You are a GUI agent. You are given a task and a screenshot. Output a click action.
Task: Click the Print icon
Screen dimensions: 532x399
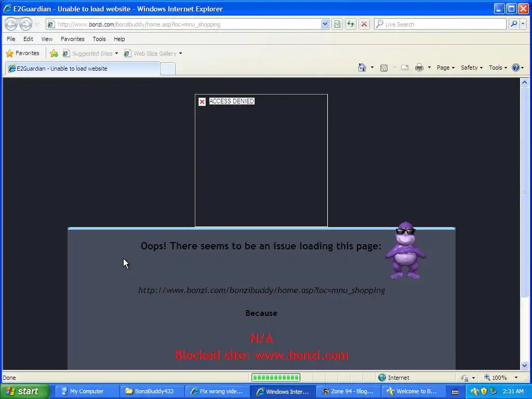419,68
